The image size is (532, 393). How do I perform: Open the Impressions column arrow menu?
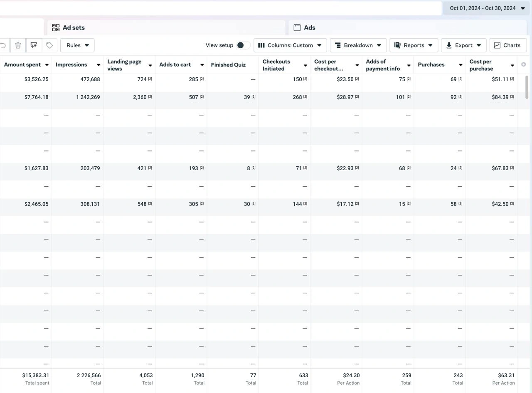click(99, 65)
